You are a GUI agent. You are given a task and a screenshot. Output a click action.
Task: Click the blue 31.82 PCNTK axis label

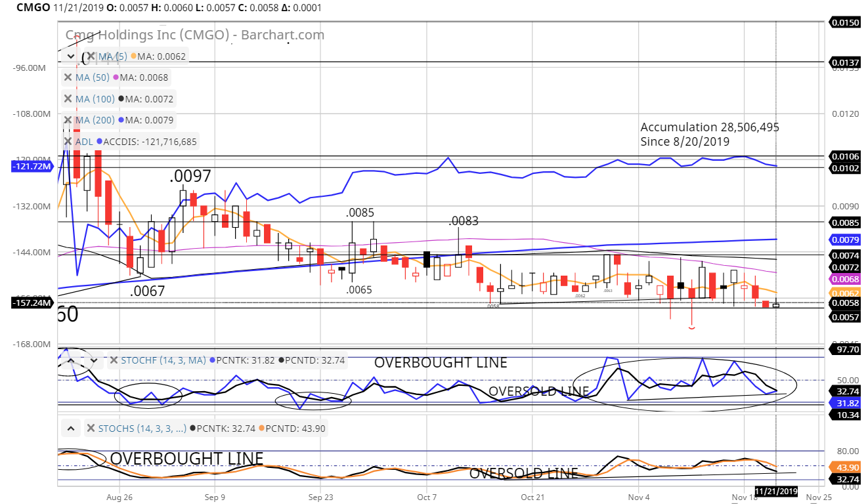[845, 402]
